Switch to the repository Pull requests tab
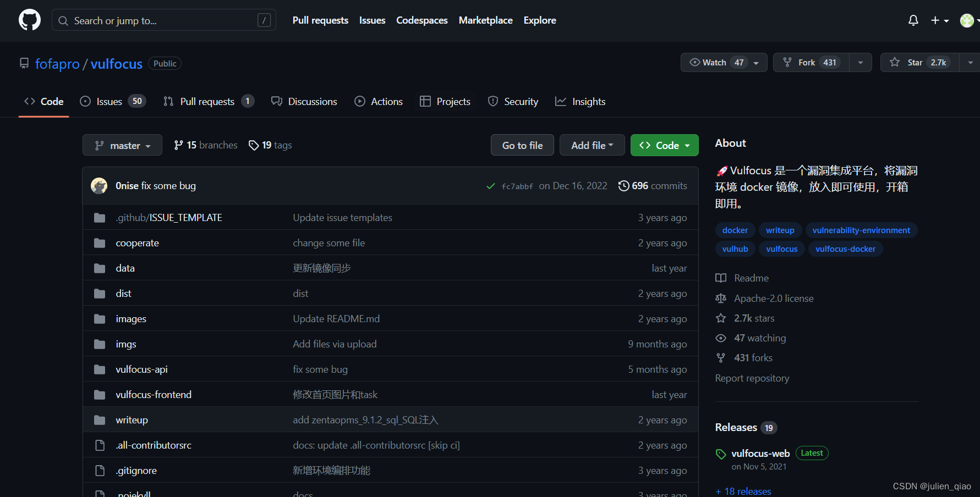 coord(209,102)
